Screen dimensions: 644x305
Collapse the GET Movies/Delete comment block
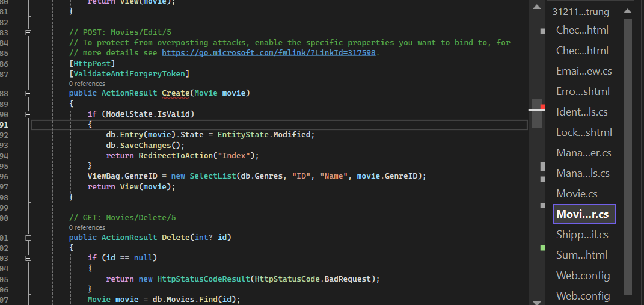pyautogui.click(x=28, y=218)
